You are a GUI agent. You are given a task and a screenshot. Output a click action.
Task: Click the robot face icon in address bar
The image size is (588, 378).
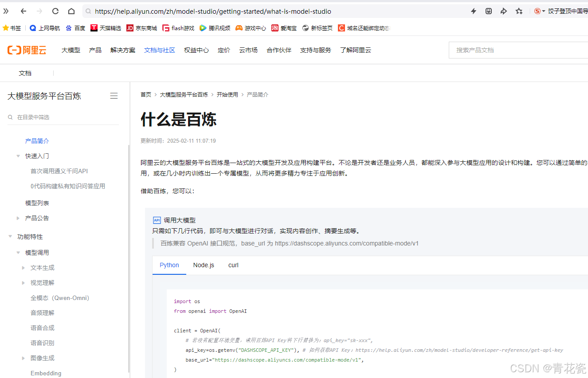[x=489, y=11]
